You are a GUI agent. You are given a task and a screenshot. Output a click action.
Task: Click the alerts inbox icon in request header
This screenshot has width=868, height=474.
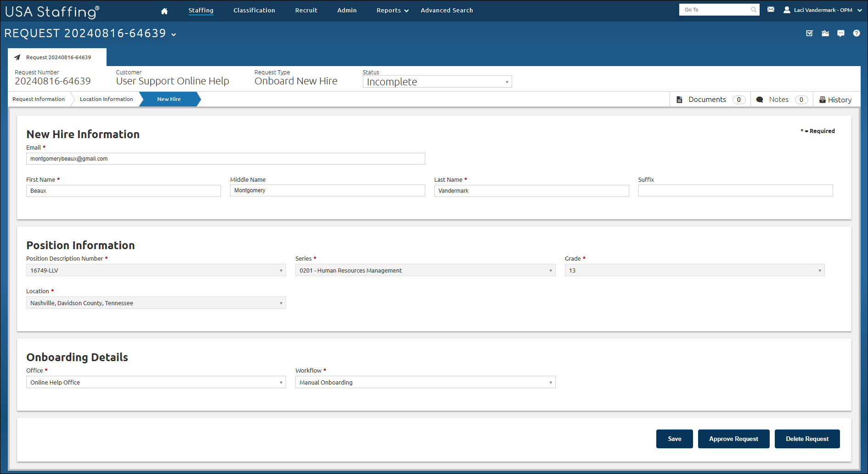(825, 33)
